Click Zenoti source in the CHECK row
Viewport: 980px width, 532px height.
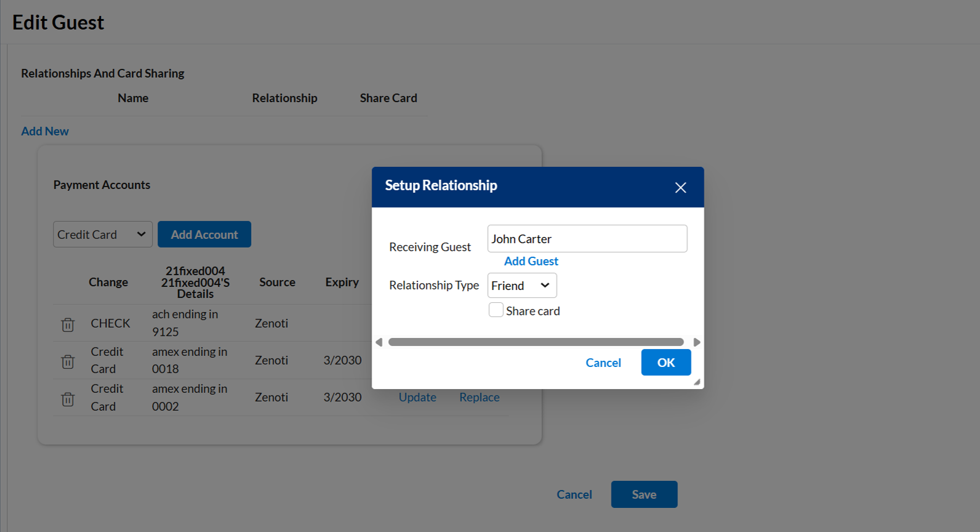pyautogui.click(x=271, y=323)
